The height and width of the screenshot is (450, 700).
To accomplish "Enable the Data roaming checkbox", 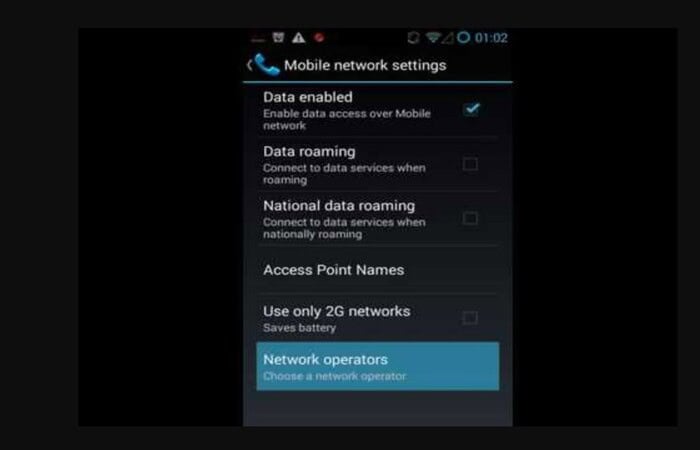I will point(470,164).
